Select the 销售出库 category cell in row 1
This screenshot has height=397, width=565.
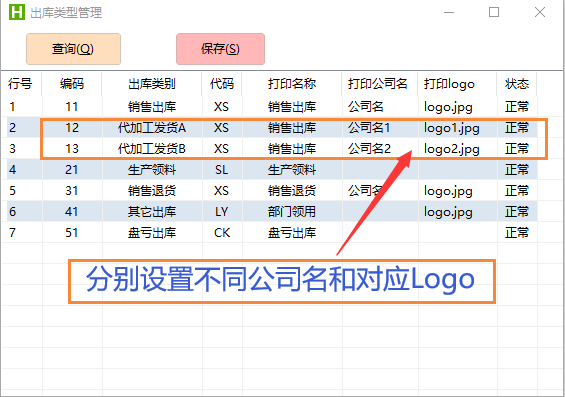click(x=152, y=107)
